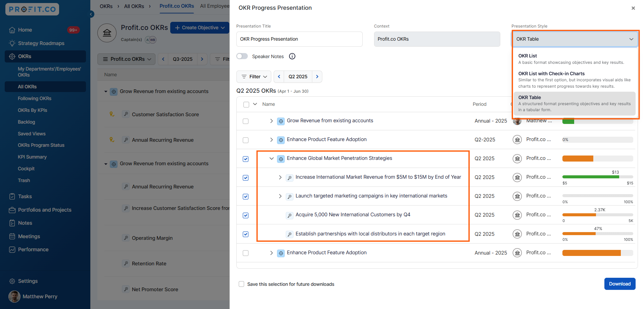
Task: Download the presentation
Action: tap(620, 284)
